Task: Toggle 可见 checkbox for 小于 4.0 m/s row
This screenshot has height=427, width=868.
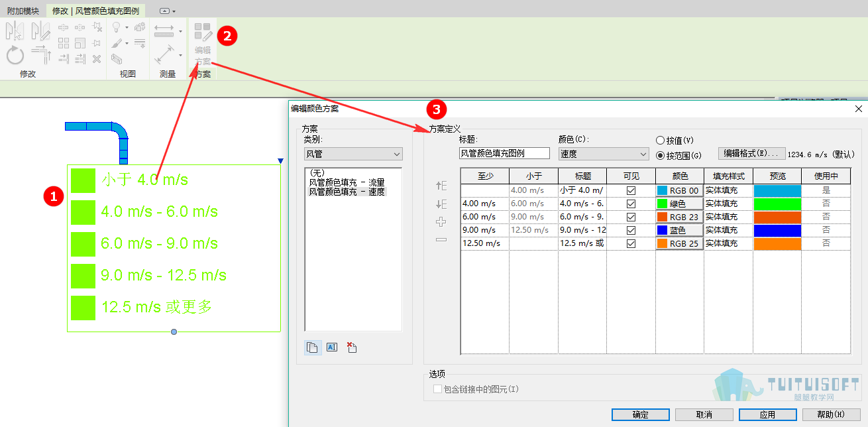Action: [x=631, y=190]
